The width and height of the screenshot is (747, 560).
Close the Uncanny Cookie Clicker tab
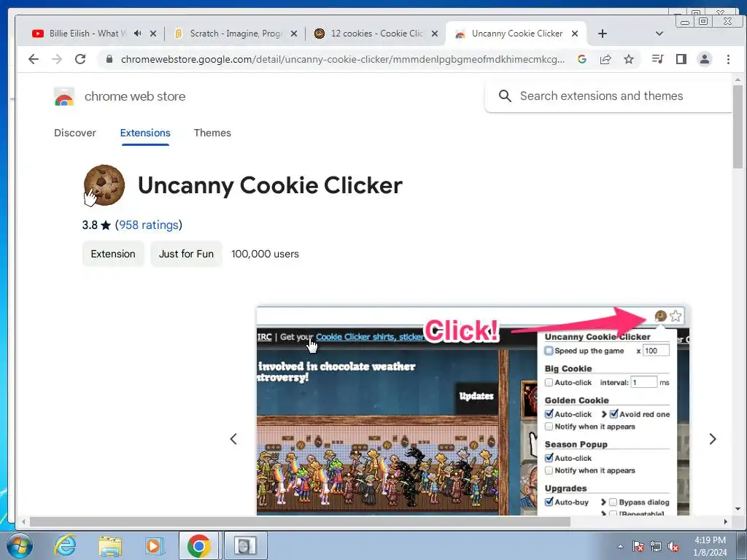[575, 34]
